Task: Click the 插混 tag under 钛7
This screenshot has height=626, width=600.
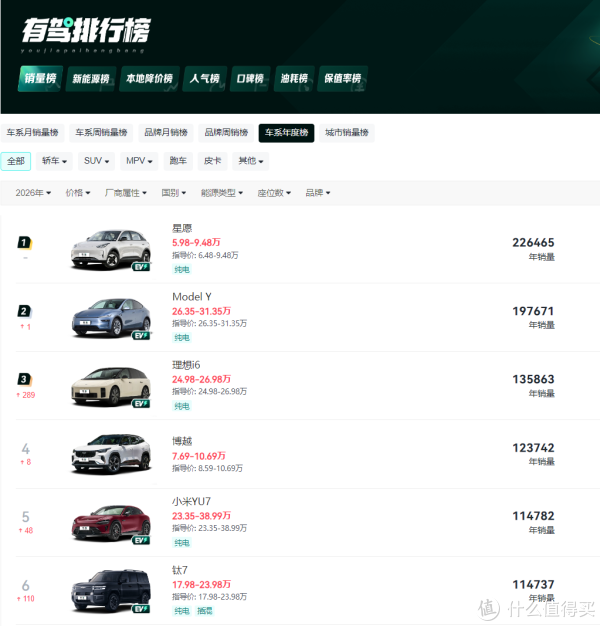Action: coord(205,611)
